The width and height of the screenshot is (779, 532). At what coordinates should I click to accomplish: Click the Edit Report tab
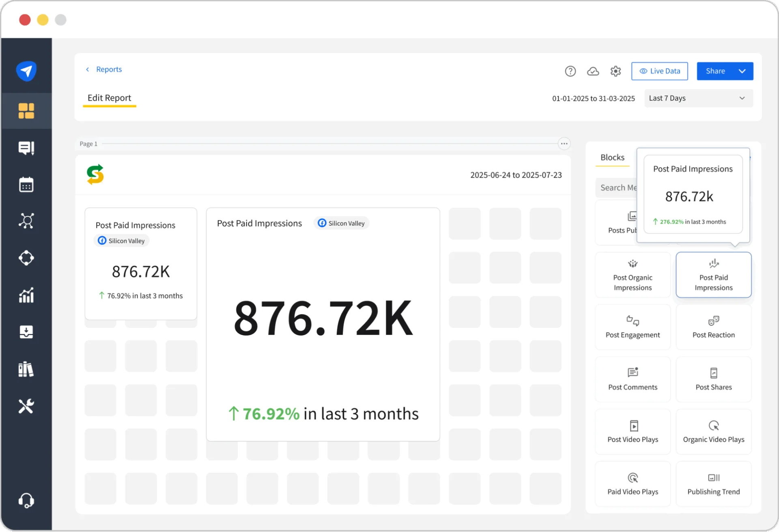click(x=109, y=98)
